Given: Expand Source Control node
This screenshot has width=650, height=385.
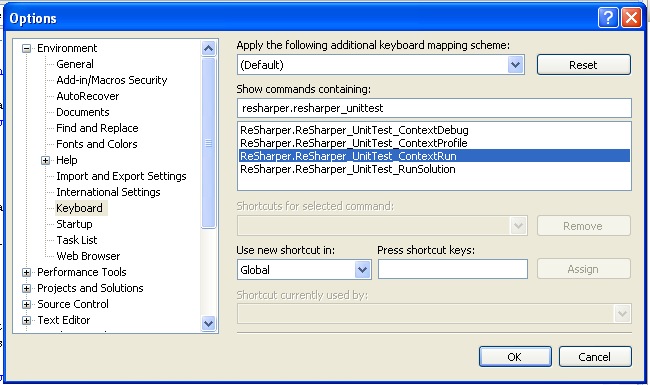Looking at the screenshot, I should pyautogui.click(x=27, y=305).
